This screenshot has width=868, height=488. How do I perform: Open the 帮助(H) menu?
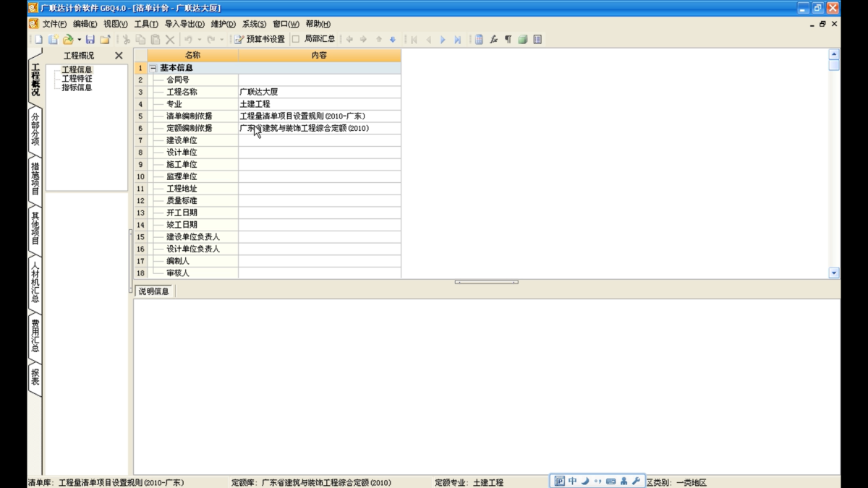click(x=318, y=24)
